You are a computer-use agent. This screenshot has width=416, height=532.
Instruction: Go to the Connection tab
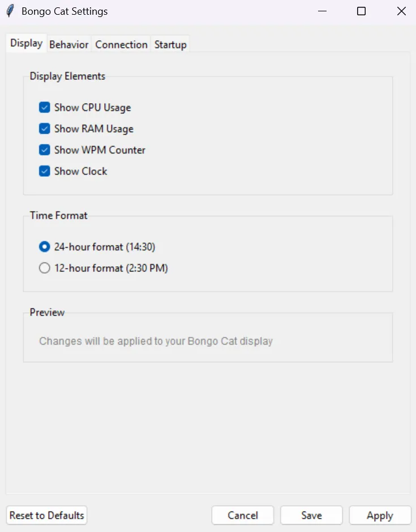(x=121, y=45)
